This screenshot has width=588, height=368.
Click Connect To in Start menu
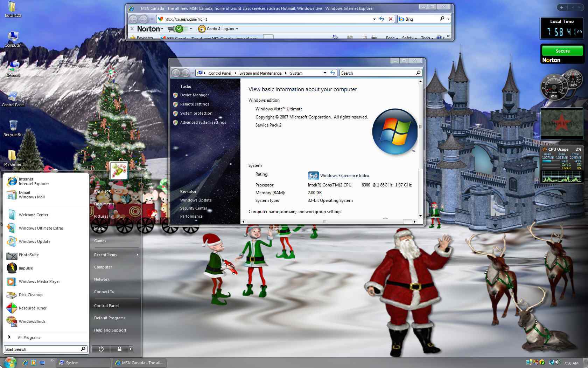click(x=104, y=292)
